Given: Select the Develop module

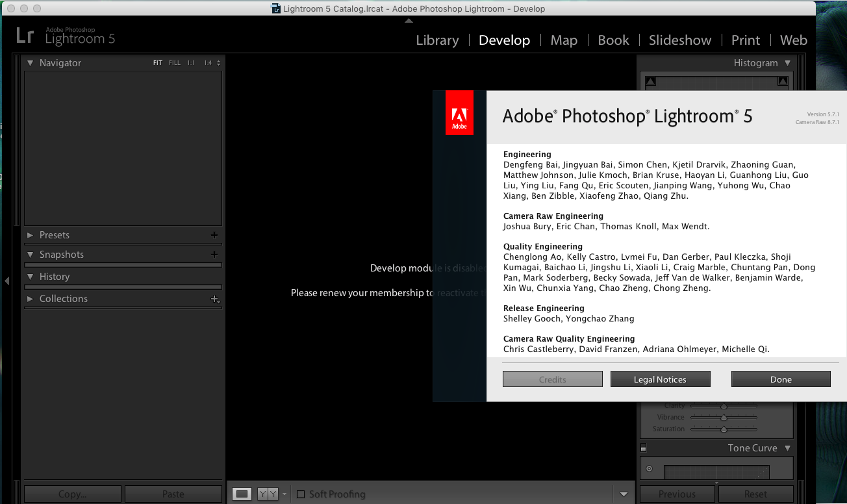Looking at the screenshot, I should click(x=504, y=40).
